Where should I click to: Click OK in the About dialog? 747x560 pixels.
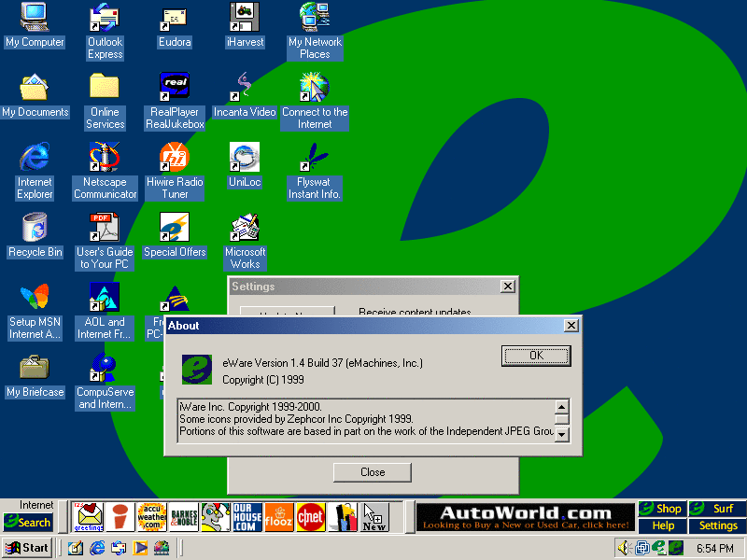pyautogui.click(x=535, y=356)
